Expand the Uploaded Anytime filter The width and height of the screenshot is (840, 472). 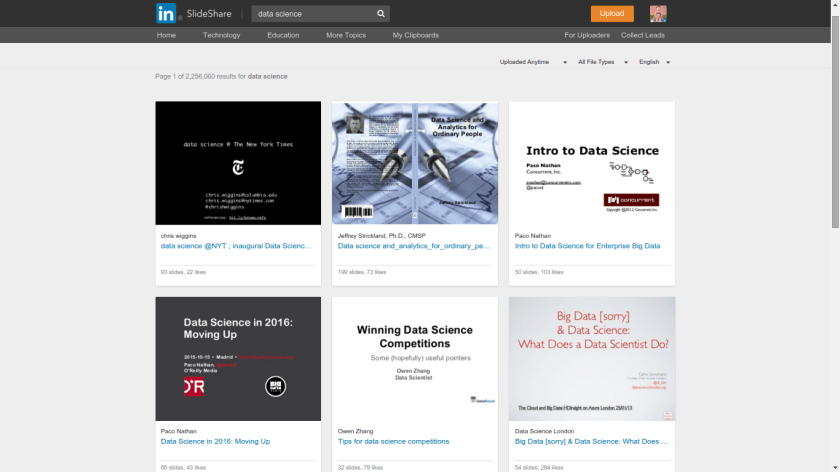pyautogui.click(x=529, y=62)
